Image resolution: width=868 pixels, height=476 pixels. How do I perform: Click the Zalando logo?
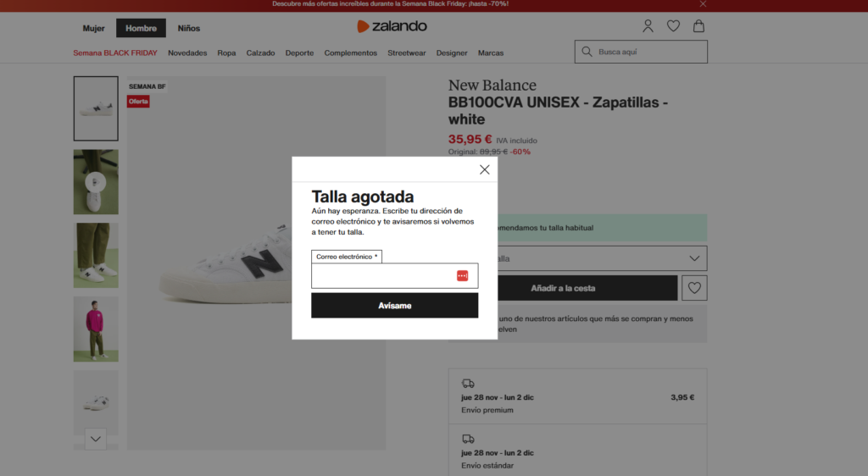(x=392, y=26)
